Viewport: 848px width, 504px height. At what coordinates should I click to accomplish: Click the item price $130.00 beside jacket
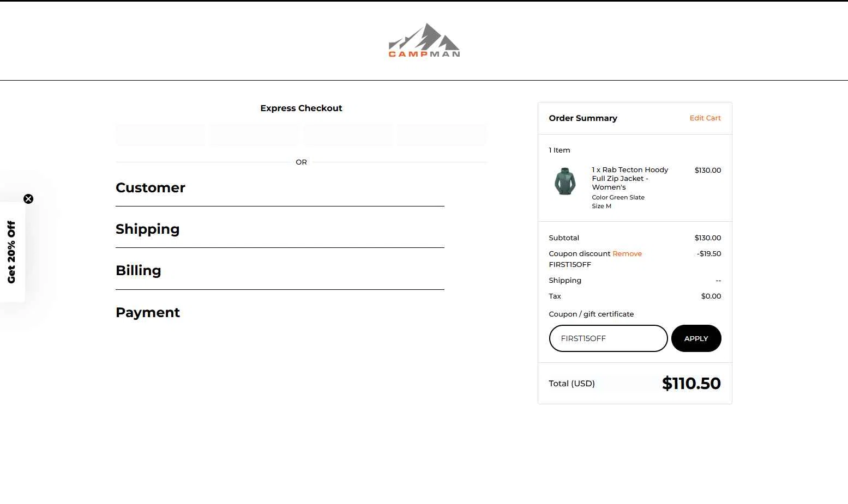coord(708,171)
